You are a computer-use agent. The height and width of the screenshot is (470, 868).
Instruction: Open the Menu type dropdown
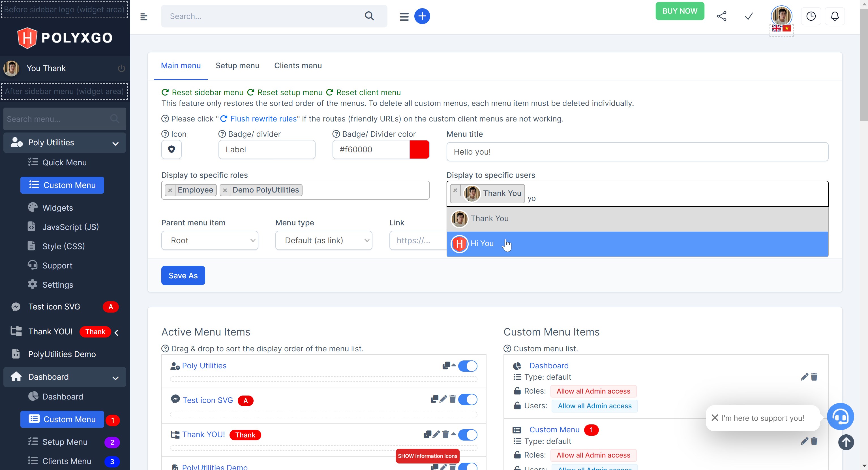pos(323,240)
